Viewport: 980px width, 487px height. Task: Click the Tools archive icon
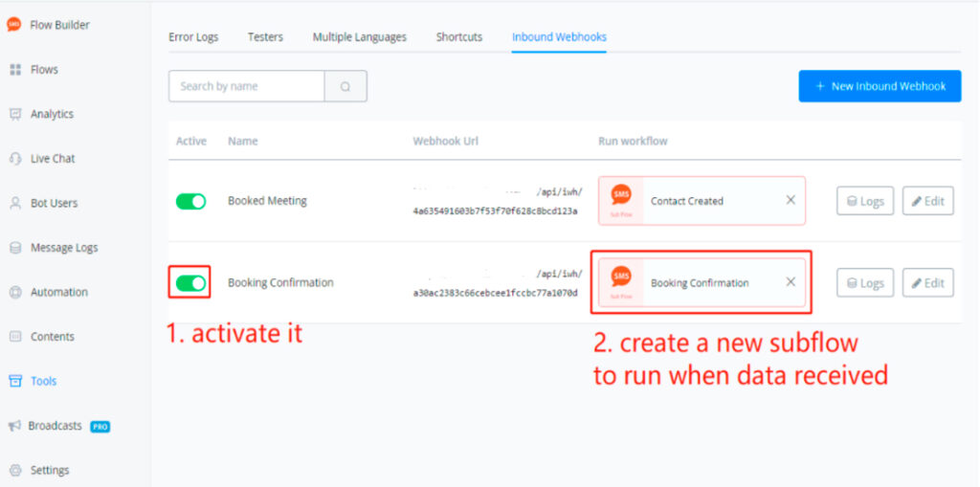15,381
